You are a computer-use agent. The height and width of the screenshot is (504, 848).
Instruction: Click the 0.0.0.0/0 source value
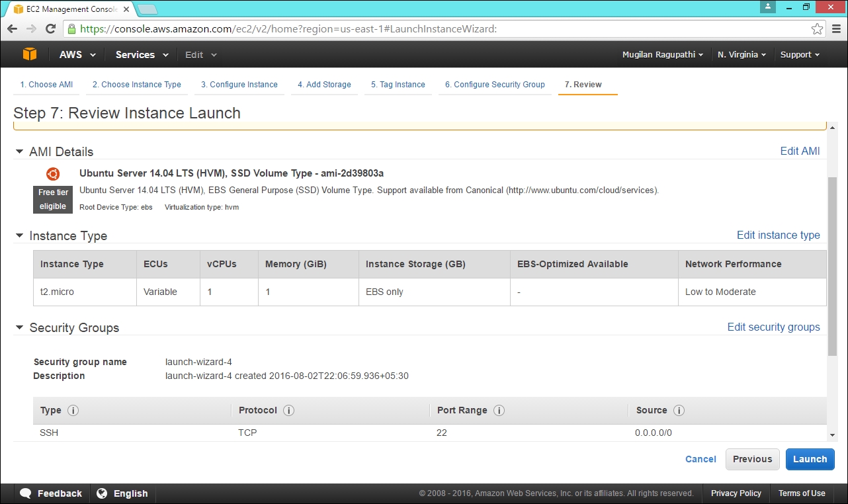654,433
